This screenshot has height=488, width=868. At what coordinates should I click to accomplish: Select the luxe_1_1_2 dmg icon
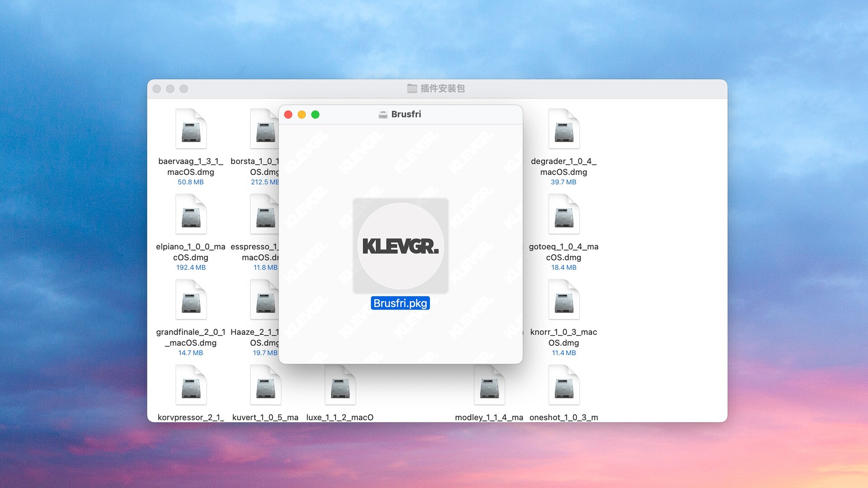[x=340, y=385]
